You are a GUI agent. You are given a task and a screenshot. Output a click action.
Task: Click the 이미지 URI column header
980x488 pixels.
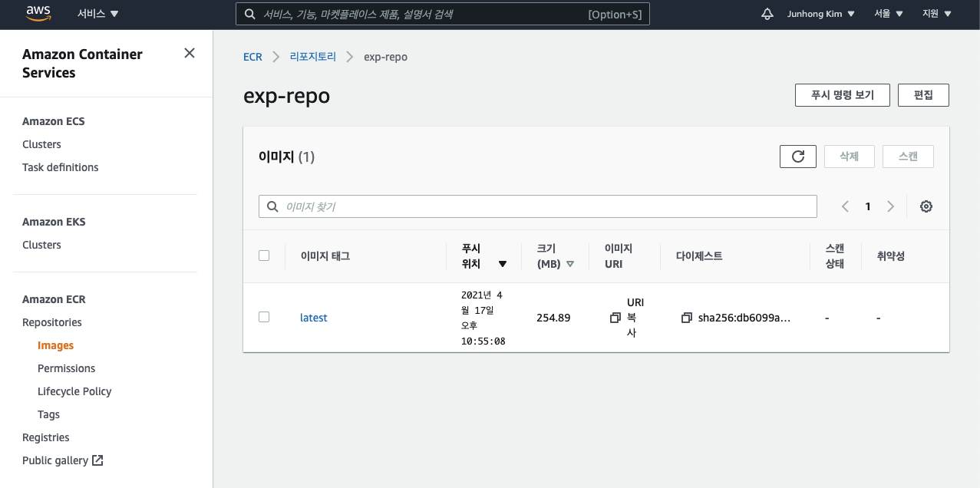coord(618,256)
